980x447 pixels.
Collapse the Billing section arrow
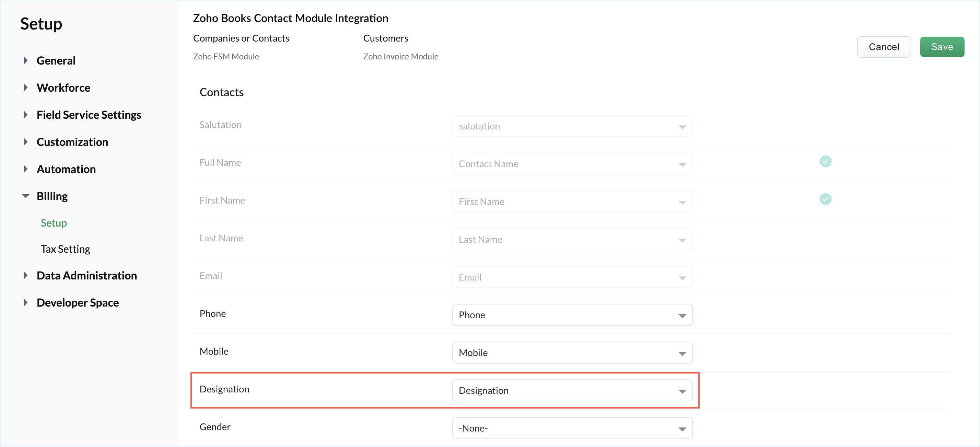(x=25, y=196)
